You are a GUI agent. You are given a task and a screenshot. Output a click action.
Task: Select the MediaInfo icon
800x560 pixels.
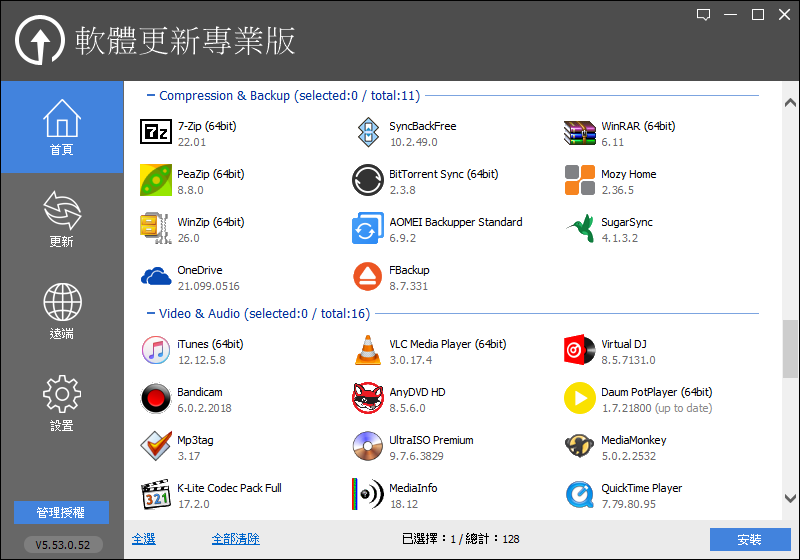[x=368, y=494]
